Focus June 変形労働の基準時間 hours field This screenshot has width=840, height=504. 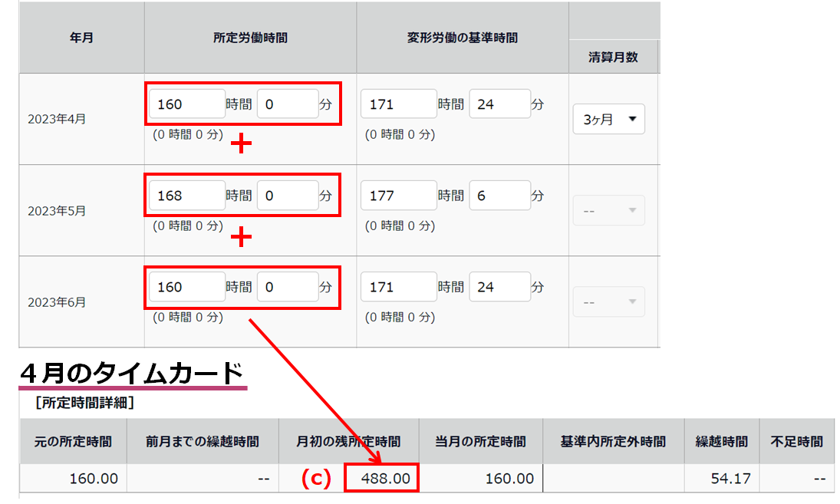[399, 287]
